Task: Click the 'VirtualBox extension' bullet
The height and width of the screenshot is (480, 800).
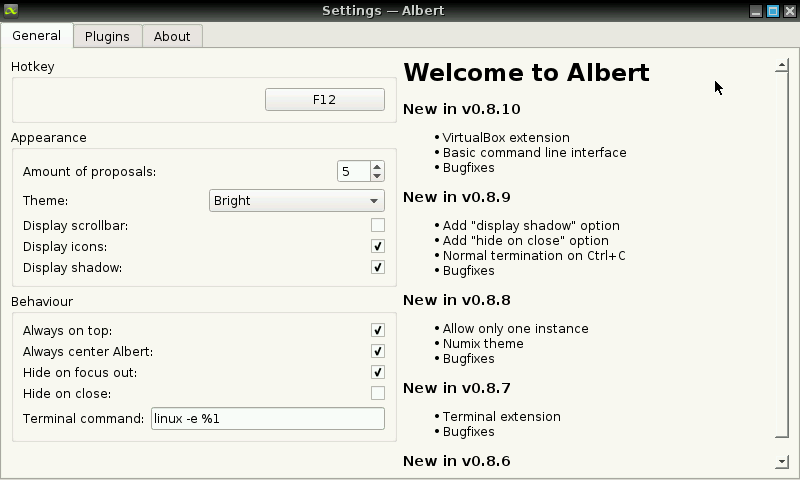Action: 506,138
